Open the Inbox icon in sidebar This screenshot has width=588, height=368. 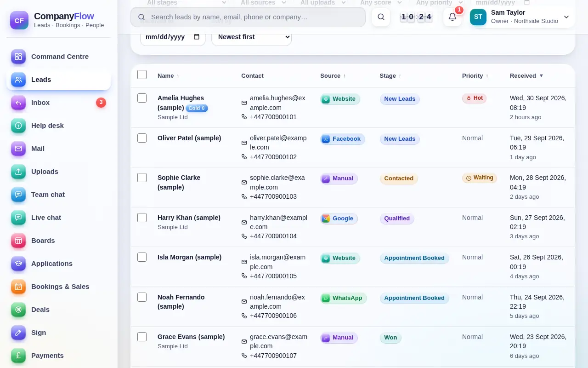coord(18,103)
